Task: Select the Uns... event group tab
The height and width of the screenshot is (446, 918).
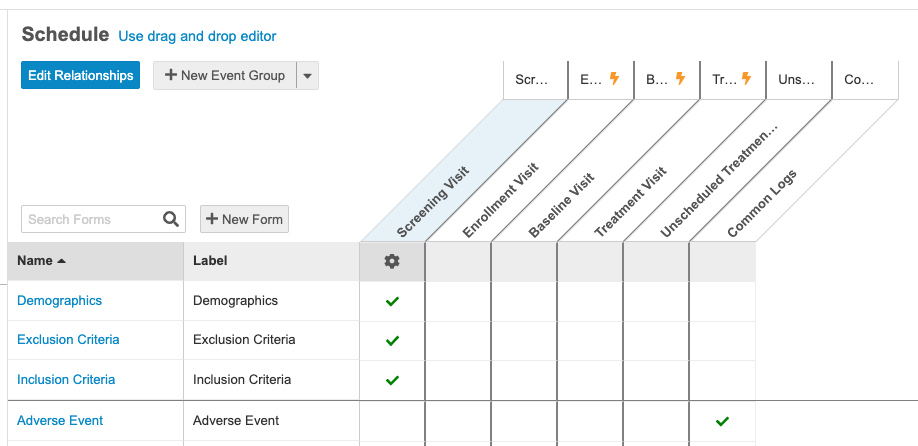Action: click(x=798, y=80)
